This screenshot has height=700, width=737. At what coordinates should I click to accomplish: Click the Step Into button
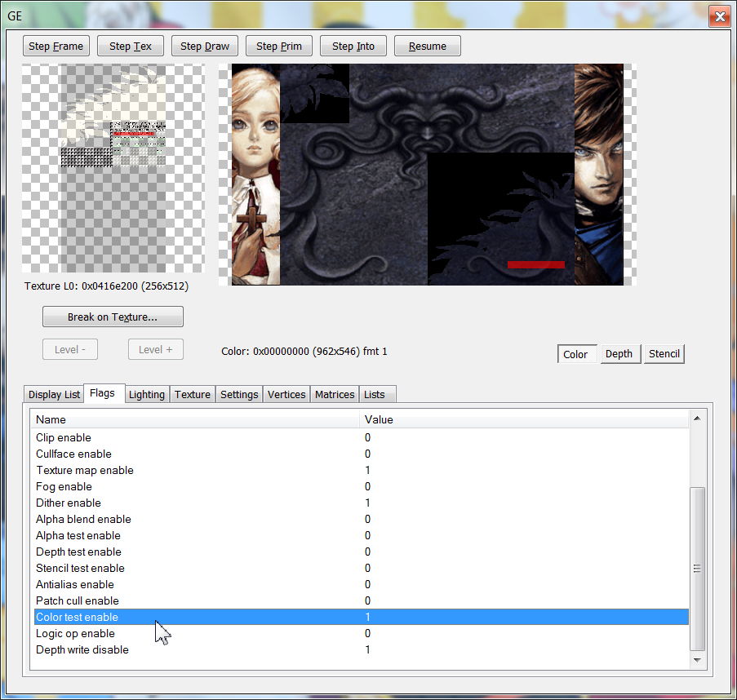point(353,47)
